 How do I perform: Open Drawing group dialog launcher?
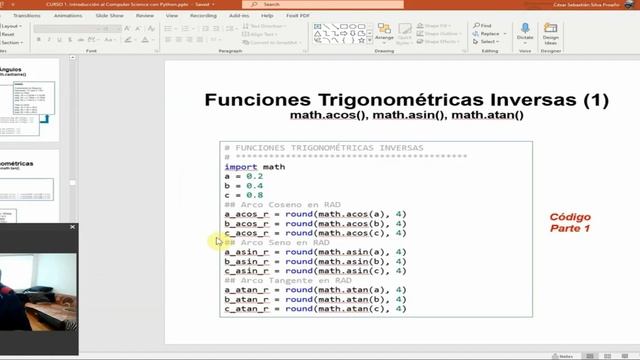[464, 51]
